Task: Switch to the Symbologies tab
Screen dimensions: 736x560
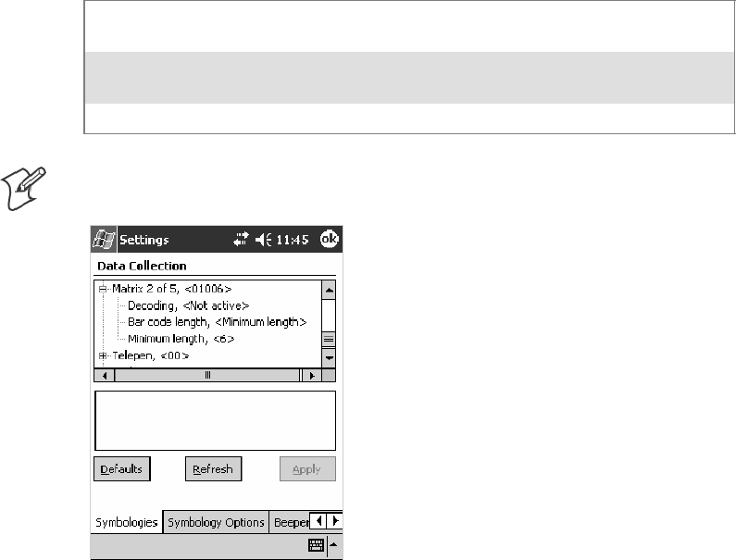Action: point(126,522)
